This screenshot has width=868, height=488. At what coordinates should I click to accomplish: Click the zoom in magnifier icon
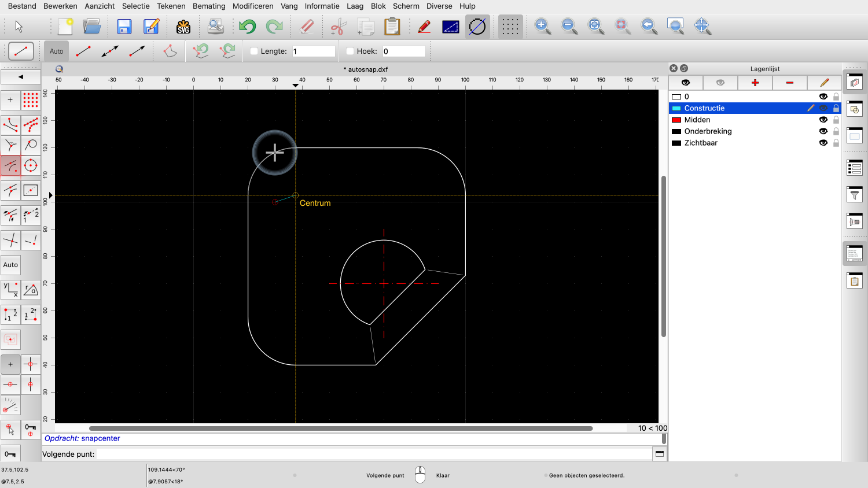pos(542,26)
